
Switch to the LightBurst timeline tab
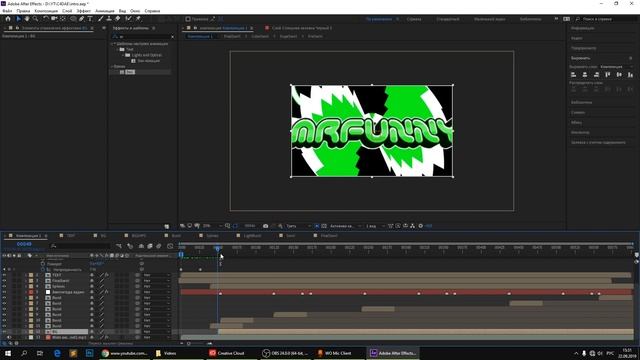point(252,236)
